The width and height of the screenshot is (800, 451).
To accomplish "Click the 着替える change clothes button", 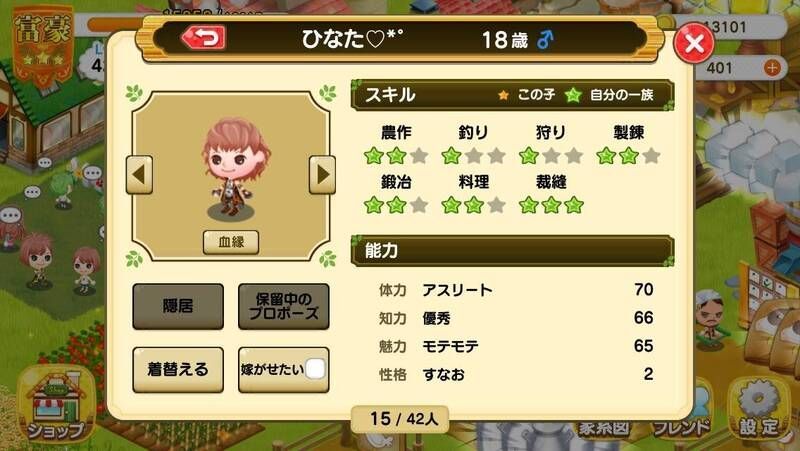I will (x=178, y=369).
